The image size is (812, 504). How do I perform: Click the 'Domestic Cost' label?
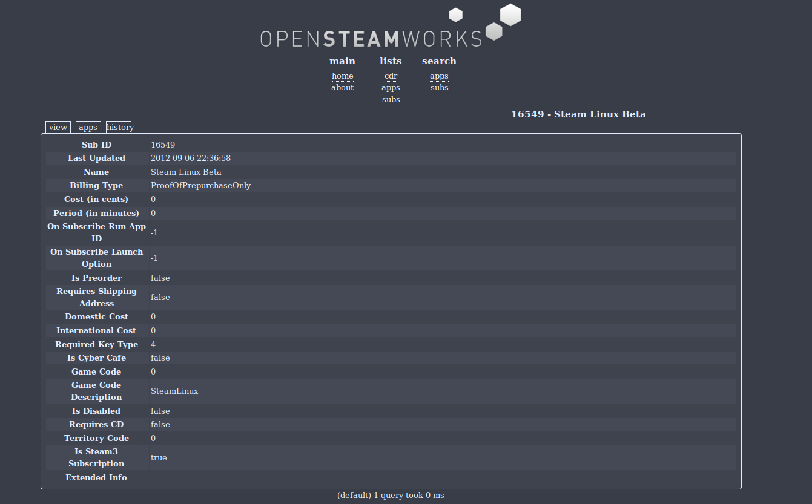[97, 317]
